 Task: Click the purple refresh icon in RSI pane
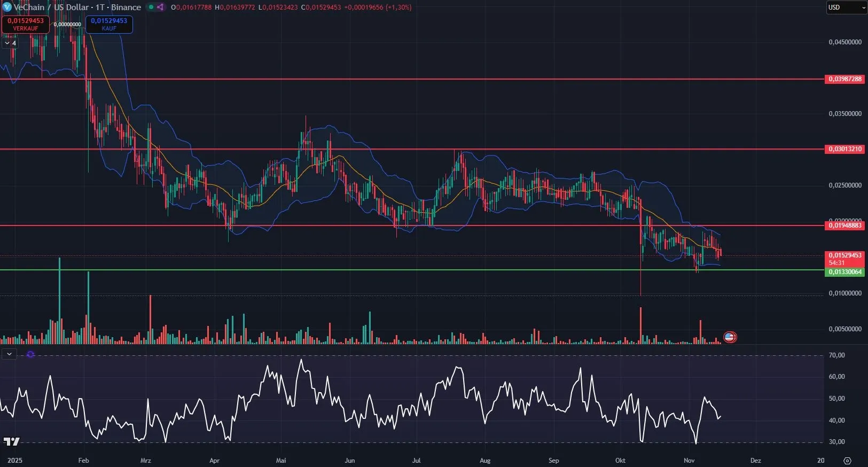pos(30,354)
